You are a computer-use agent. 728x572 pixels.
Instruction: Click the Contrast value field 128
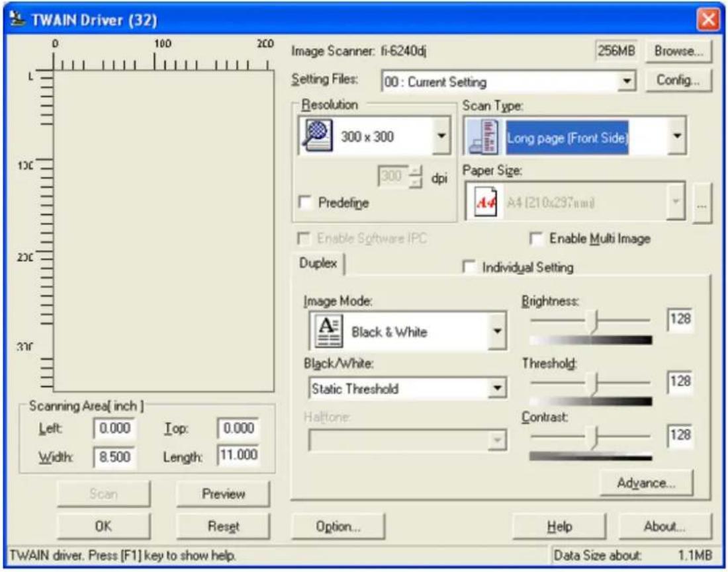coord(680,434)
